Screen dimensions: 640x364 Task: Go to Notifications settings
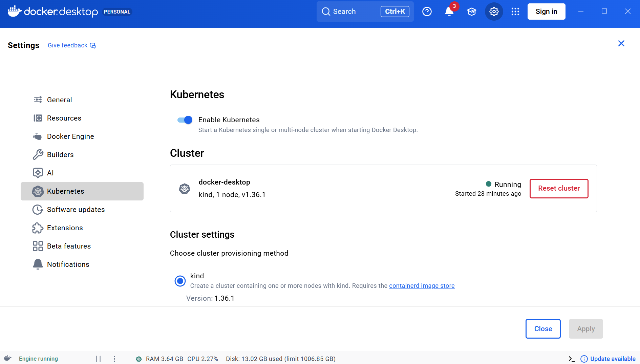pos(82,264)
